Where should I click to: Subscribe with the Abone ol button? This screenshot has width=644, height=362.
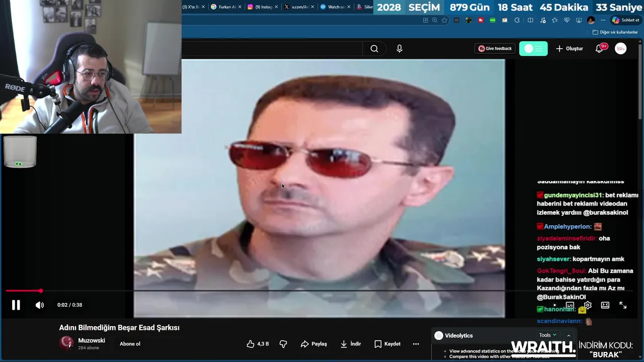(x=130, y=344)
